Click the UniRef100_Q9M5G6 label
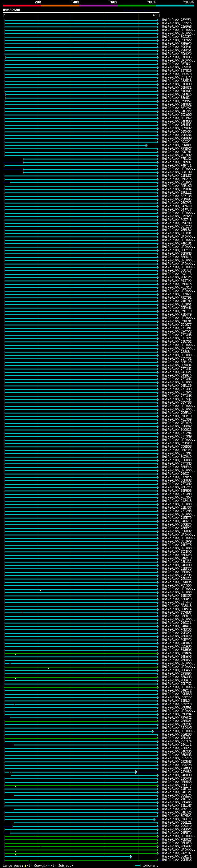This screenshot has width=197, height=868. [x=176, y=860]
